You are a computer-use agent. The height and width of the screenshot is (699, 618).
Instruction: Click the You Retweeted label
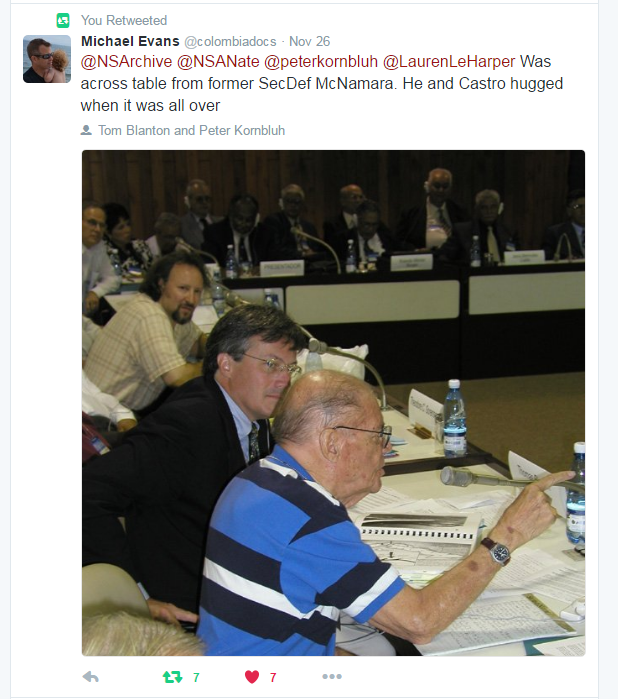click(x=124, y=21)
